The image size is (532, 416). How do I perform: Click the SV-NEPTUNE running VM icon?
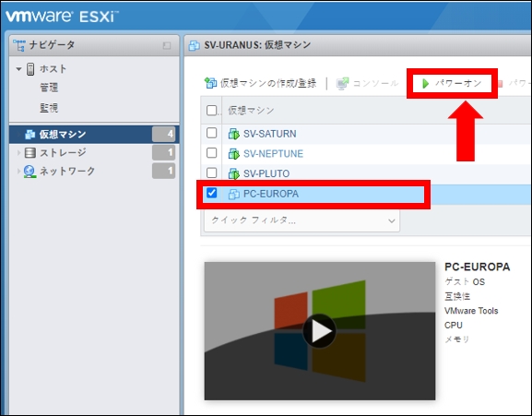pyautogui.click(x=234, y=154)
